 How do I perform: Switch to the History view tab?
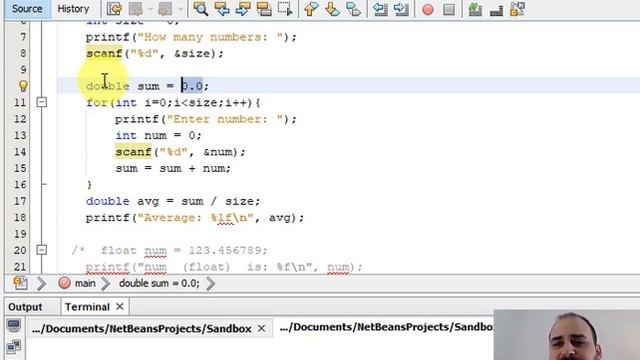click(73, 9)
